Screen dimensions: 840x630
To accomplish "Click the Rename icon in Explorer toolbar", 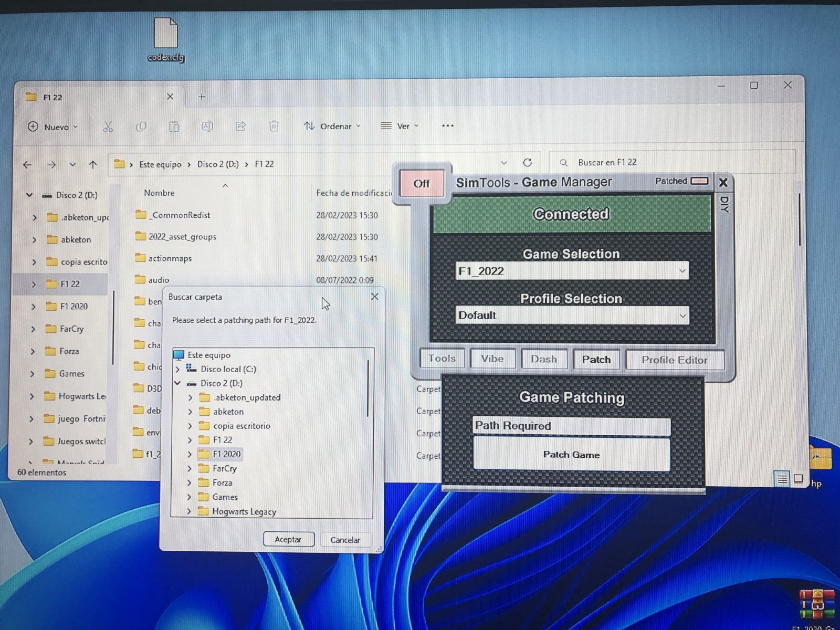I will click(x=207, y=127).
